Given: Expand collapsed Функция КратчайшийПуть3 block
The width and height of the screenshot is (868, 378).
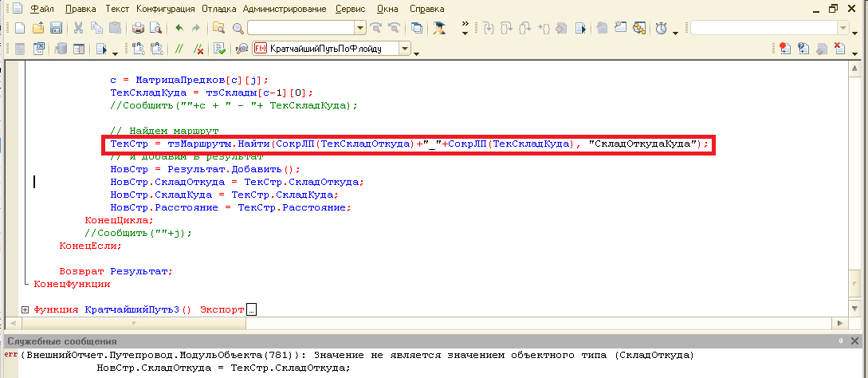Looking at the screenshot, I should pyautogui.click(x=25, y=310).
